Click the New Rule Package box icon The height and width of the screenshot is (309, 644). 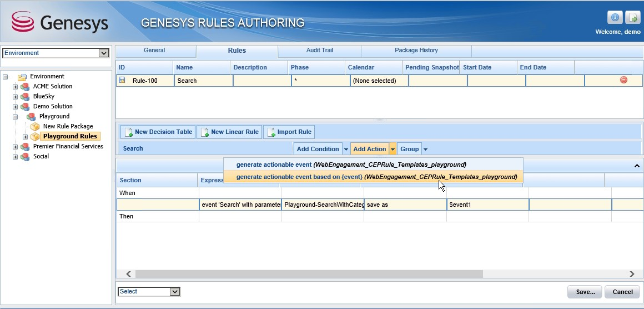tap(36, 127)
